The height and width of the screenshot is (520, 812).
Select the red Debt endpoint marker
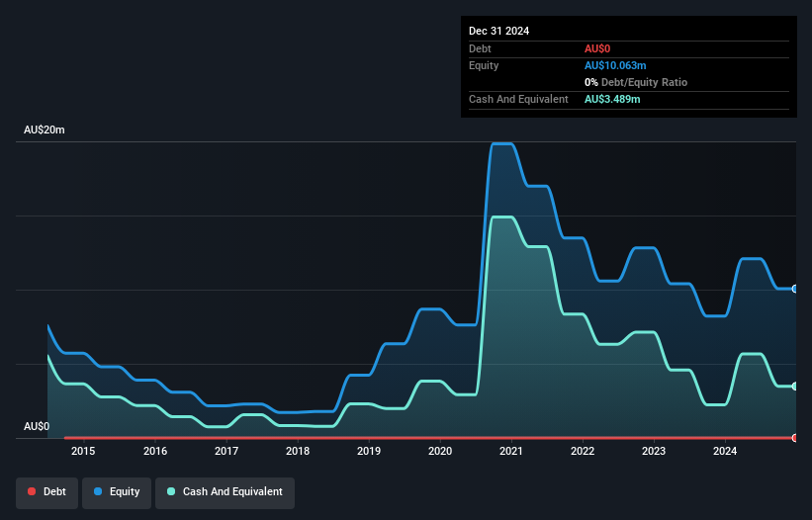tap(795, 438)
